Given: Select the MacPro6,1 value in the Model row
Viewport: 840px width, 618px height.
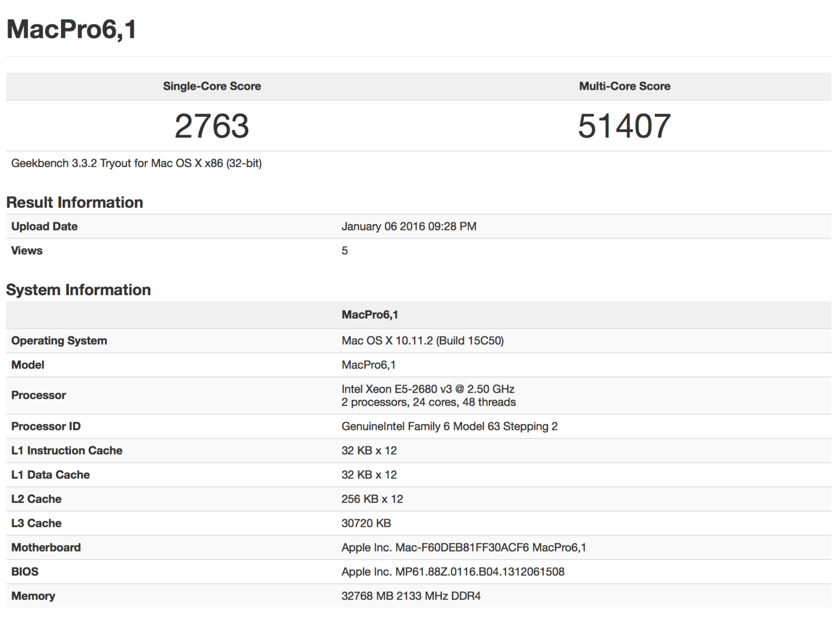Looking at the screenshot, I should (x=369, y=365).
